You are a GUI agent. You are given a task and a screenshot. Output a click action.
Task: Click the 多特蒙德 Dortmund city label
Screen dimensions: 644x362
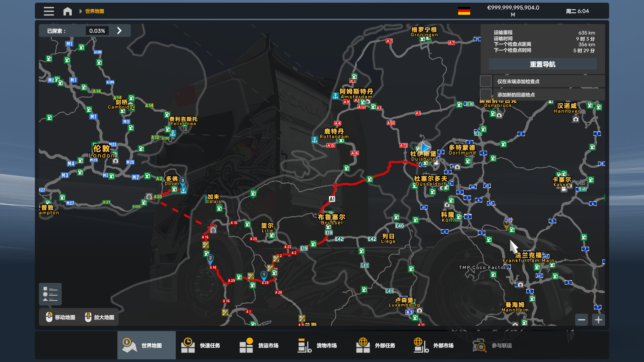click(x=462, y=150)
